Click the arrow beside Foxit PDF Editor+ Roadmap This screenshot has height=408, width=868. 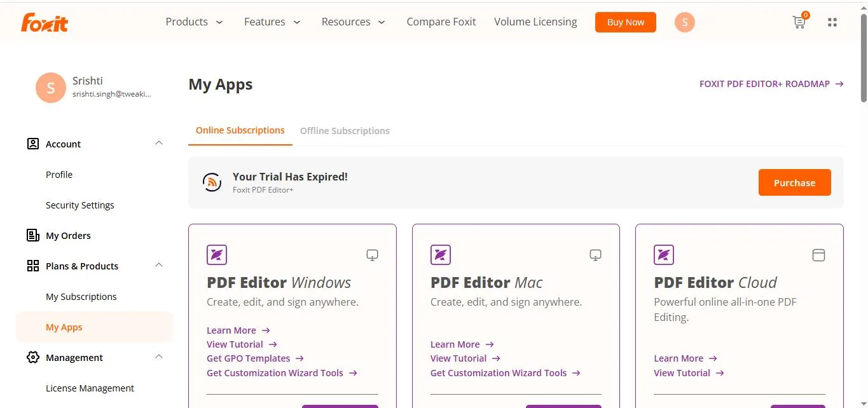[839, 84]
